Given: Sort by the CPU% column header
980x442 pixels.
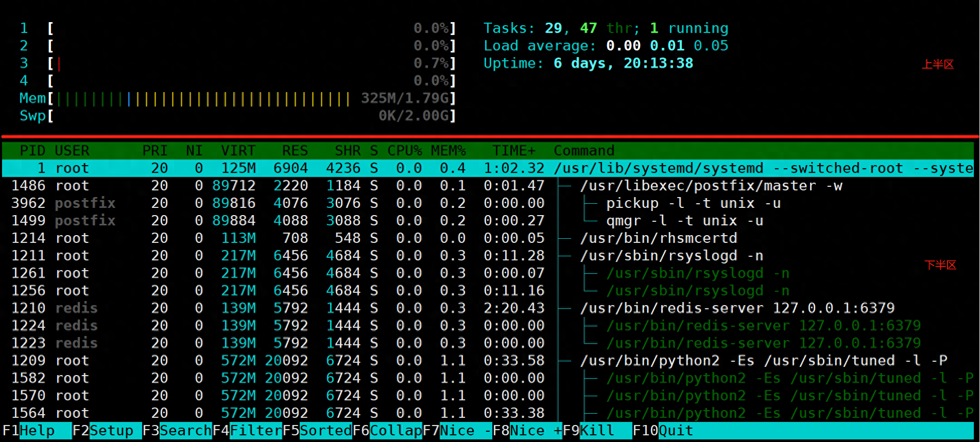Looking at the screenshot, I should [405, 151].
